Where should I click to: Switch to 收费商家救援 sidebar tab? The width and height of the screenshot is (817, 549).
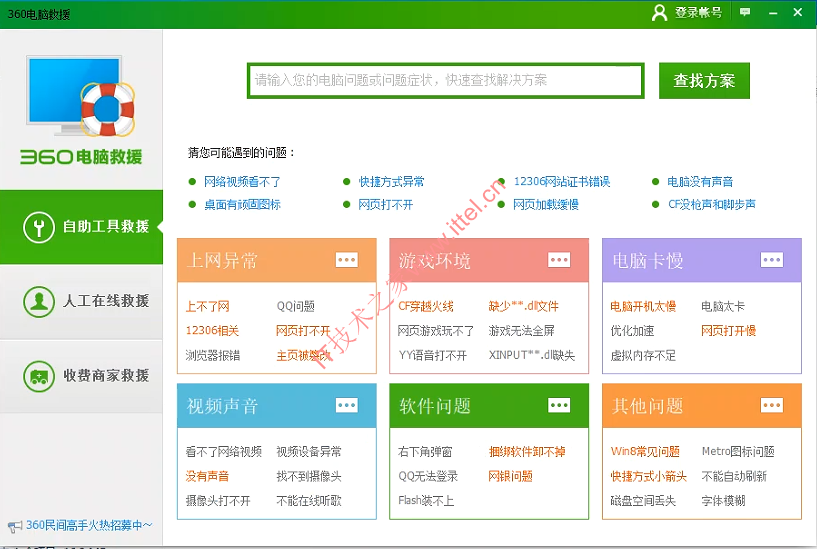tap(81, 376)
